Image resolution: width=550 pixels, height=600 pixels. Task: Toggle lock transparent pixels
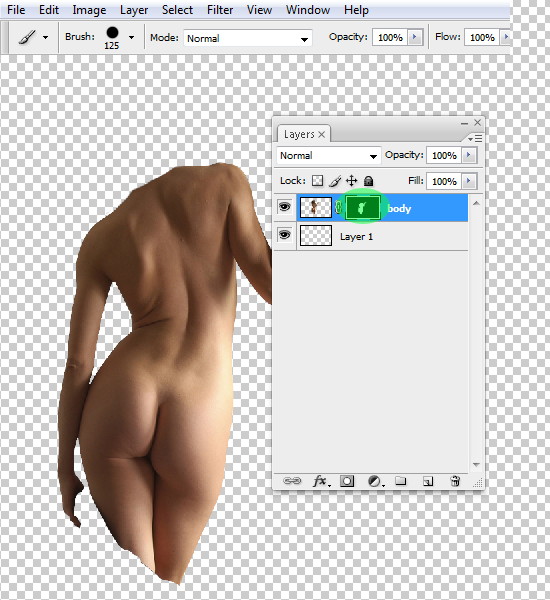coord(317,181)
